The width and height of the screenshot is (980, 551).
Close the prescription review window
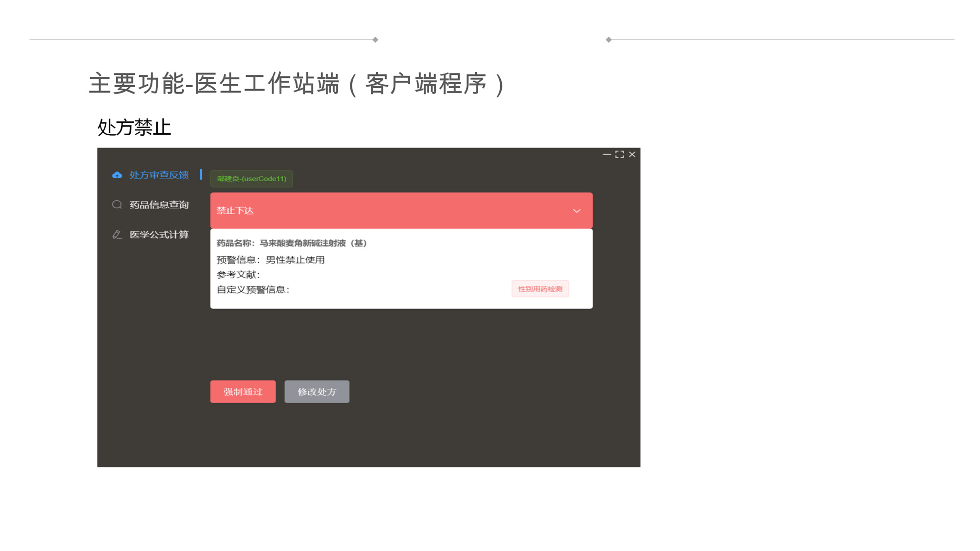tap(632, 154)
